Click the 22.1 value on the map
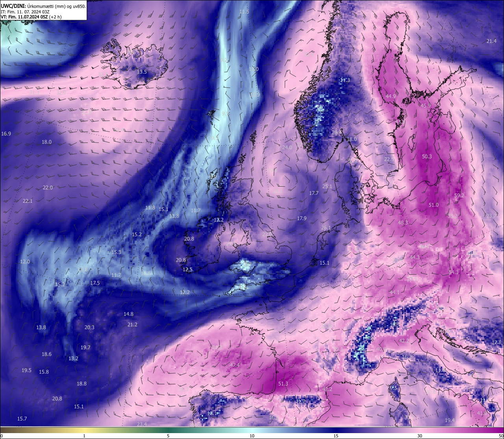The image size is (504, 439). pyautogui.click(x=28, y=201)
